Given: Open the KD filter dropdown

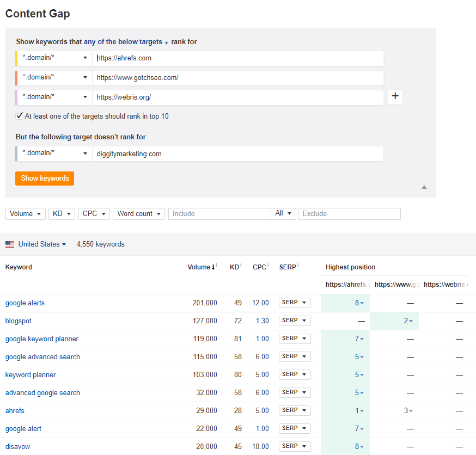Looking at the screenshot, I should (62, 214).
